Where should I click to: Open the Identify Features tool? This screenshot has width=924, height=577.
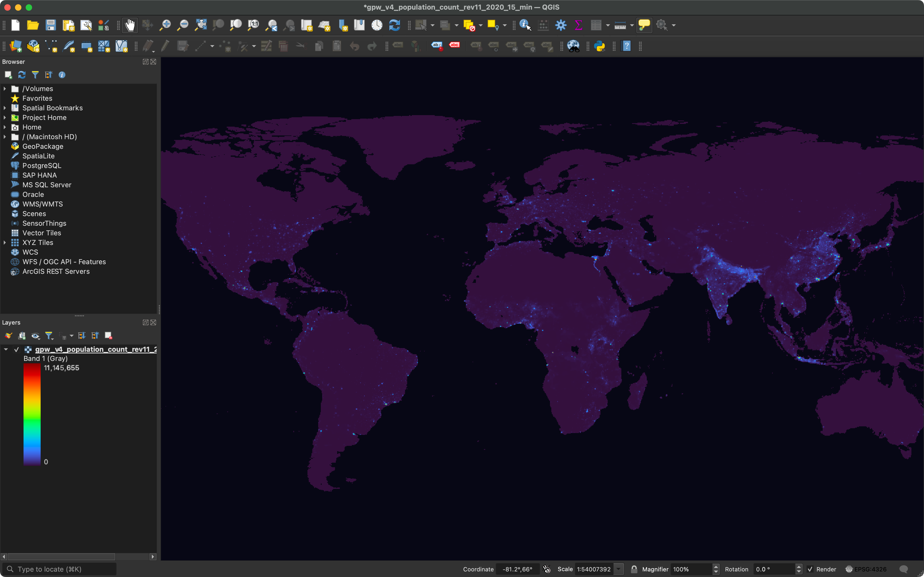(x=523, y=25)
